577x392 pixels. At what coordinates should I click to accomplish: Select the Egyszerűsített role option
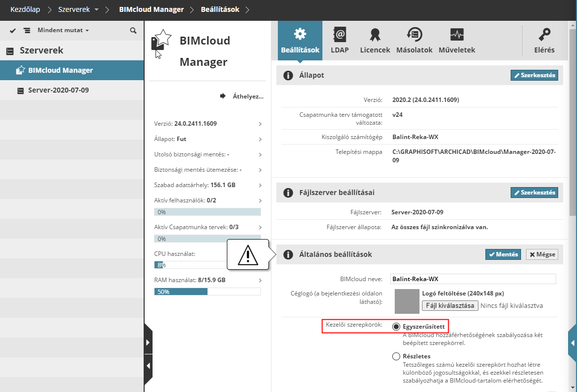click(x=396, y=327)
